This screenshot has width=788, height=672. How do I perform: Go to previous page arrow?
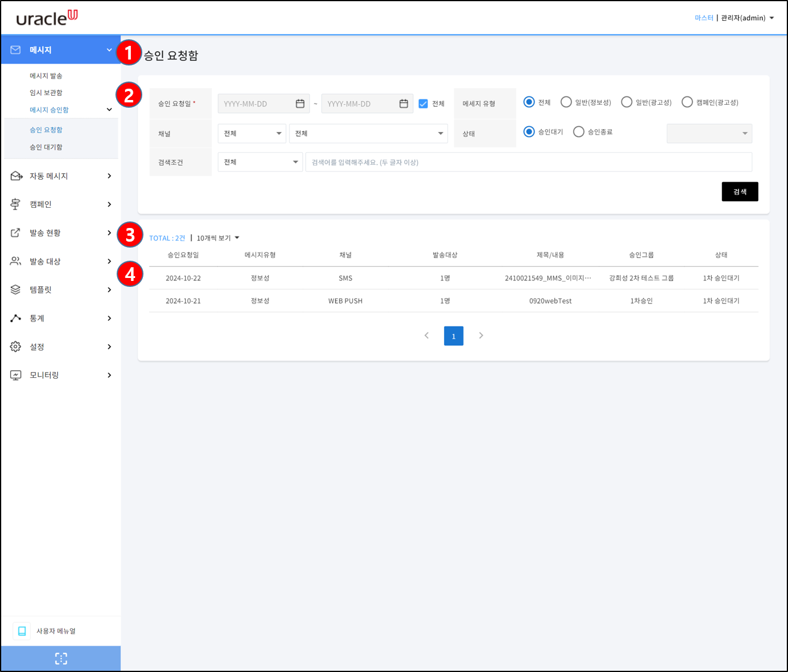(x=426, y=336)
